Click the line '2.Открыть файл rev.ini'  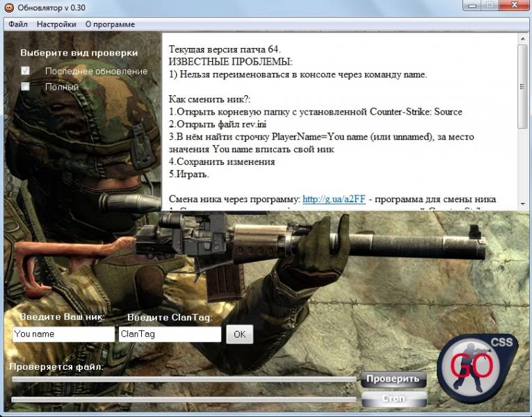[218, 124]
